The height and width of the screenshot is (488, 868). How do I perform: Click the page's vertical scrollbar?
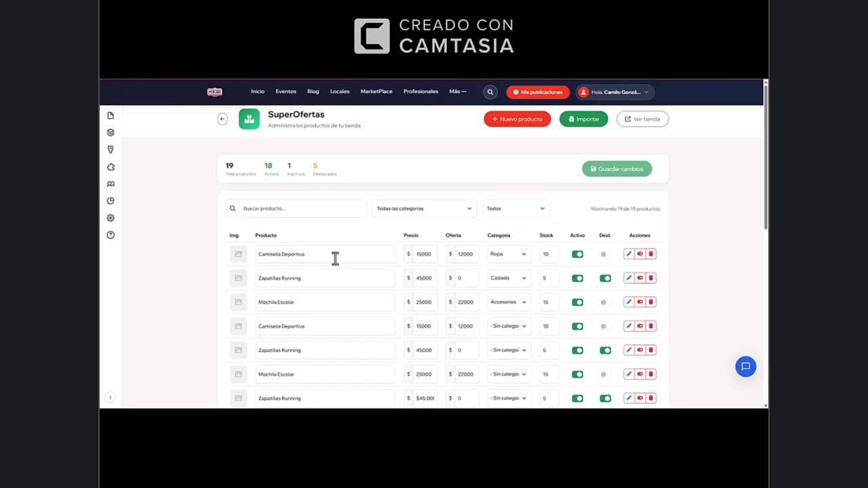[x=766, y=156]
